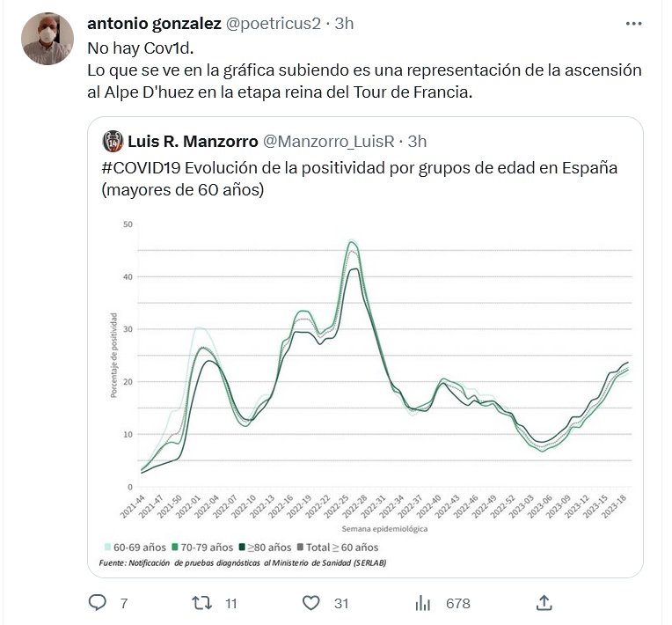Click the 60-69 años legend swatch
Screen dimensions: 672x625
tap(106, 548)
